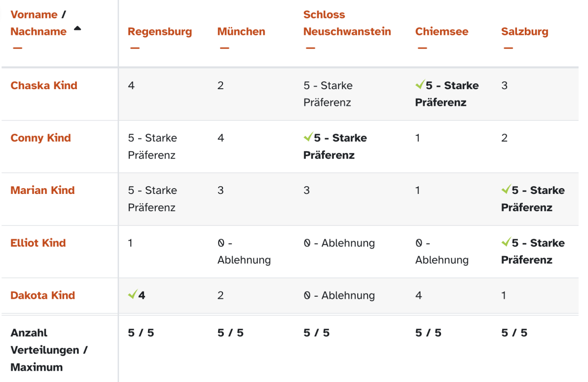Viewport: 588px width, 382px height.
Task: Open the profile of Conny Kind
Action: point(41,138)
